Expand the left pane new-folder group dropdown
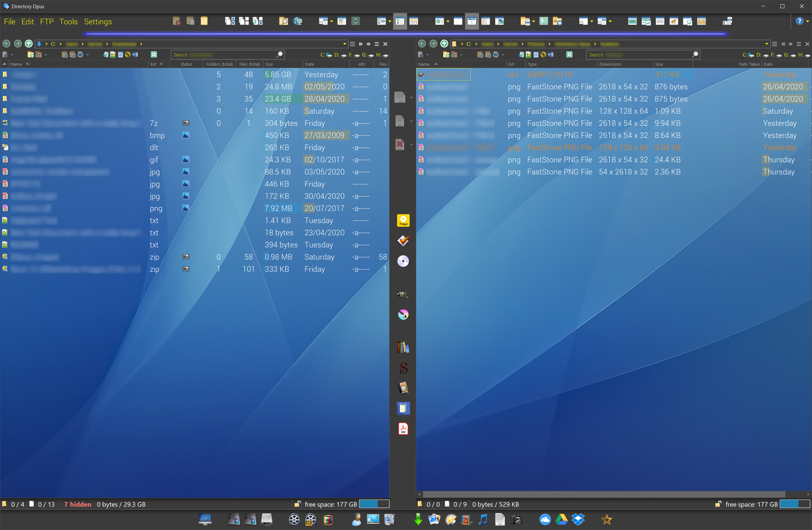This screenshot has height=530, width=812. coord(46,55)
